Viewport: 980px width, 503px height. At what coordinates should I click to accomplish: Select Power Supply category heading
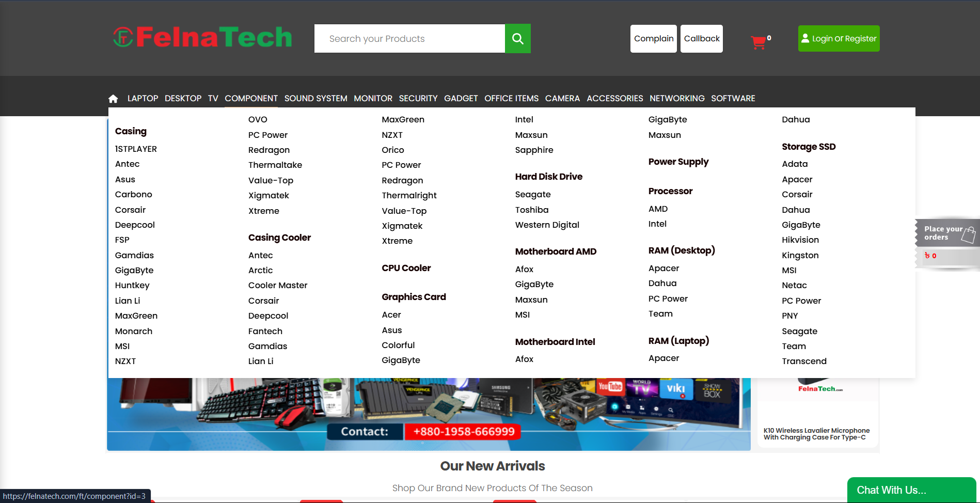[x=678, y=162]
